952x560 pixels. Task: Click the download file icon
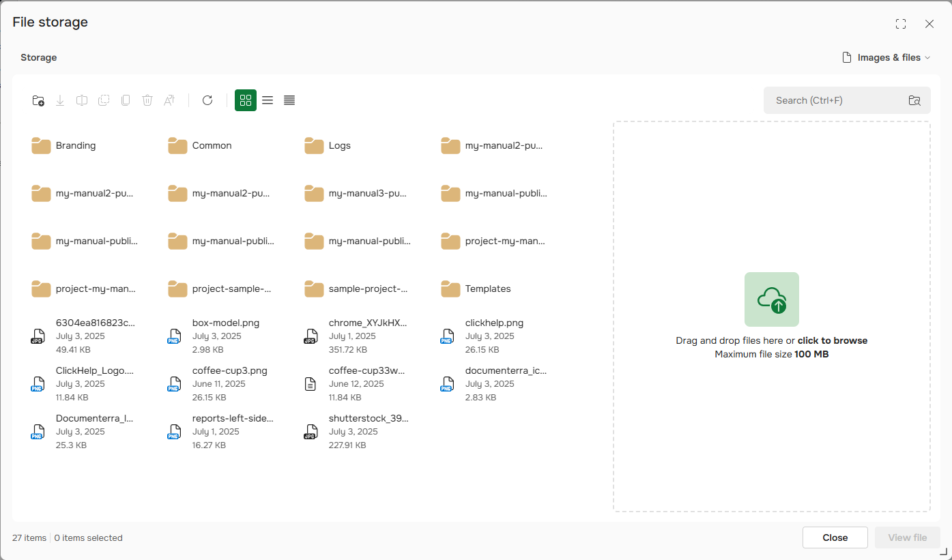(x=60, y=100)
